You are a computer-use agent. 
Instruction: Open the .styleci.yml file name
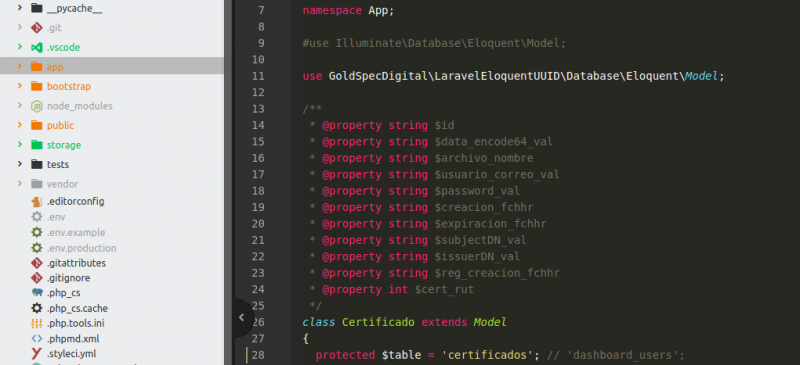tap(71, 353)
